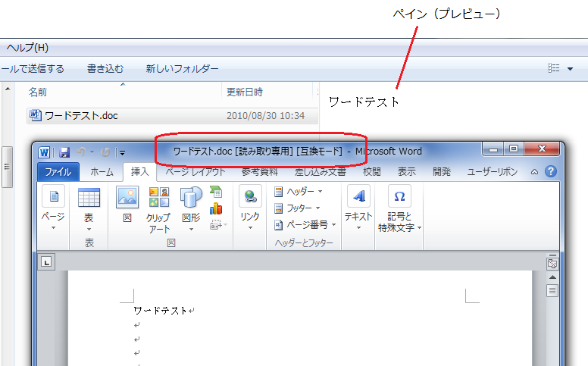Viewport: 588px width, 366px height.
Task: Click ワードテスト text in Word document
Action: click(160, 311)
